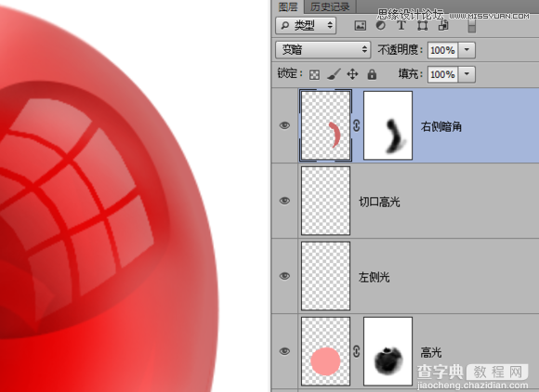Hide the 高光 layer
The image size is (539, 392).
284,351
